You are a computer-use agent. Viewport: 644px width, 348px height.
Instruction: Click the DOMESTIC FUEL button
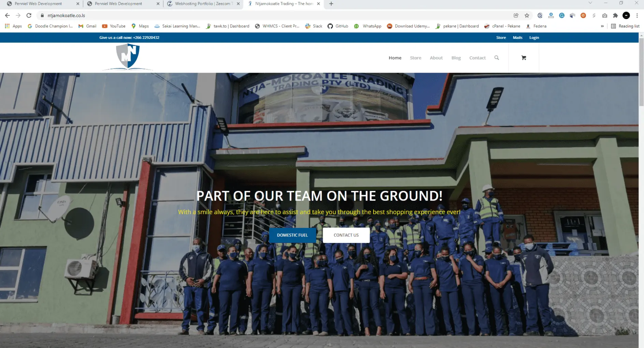pos(292,235)
